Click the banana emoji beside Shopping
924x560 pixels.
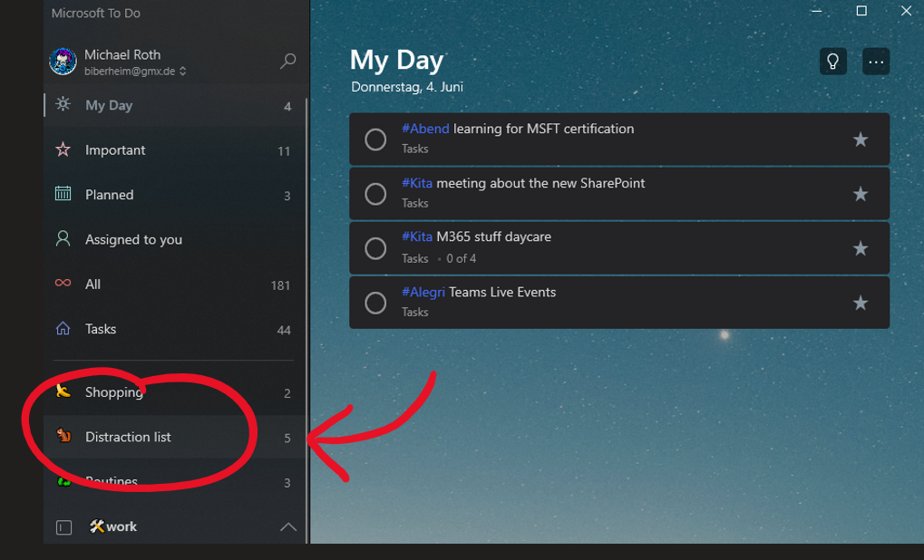coord(63,391)
